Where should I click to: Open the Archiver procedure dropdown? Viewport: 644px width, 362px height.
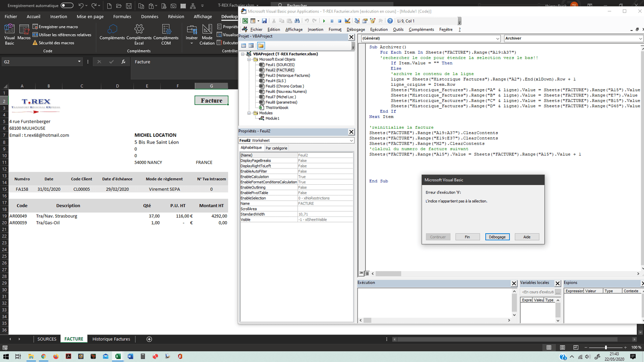click(x=640, y=39)
